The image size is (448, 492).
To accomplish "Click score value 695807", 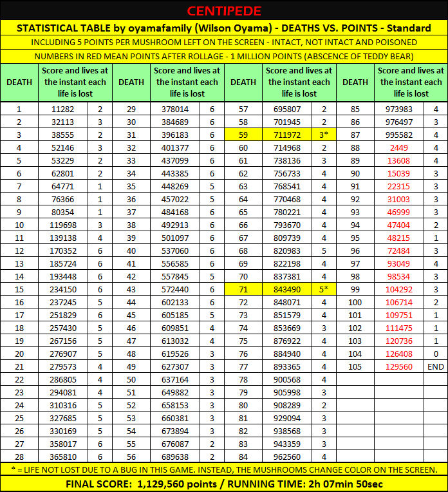I will tap(287, 109).
